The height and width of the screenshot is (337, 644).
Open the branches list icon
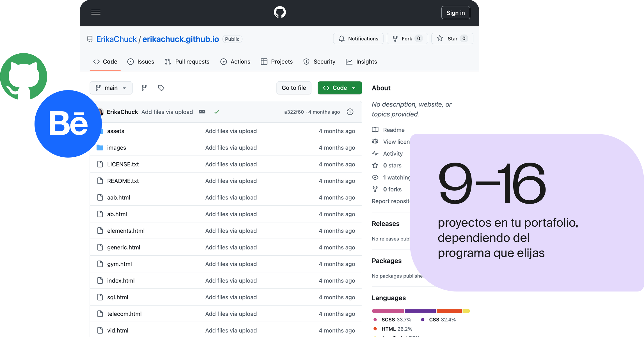point(144,88)
